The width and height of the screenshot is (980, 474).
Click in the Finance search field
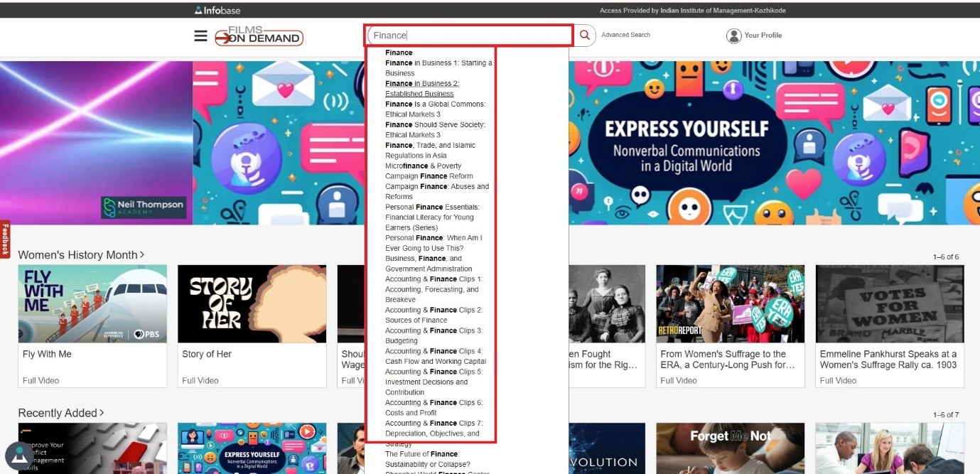(x=469, y=36)
